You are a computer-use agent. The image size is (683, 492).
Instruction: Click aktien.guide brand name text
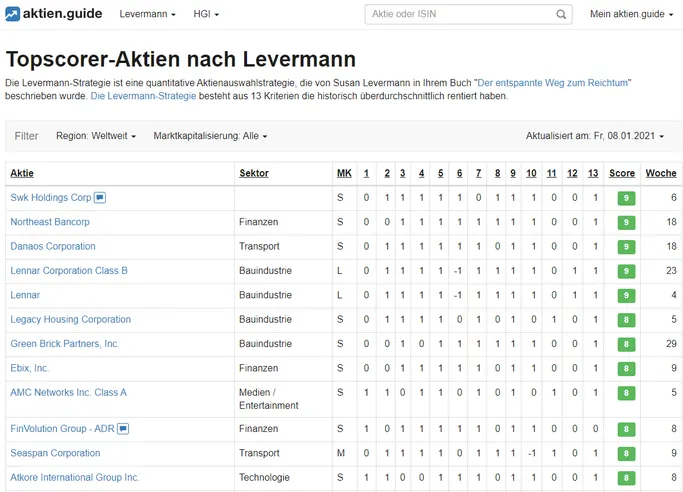[x=62, y=14]
